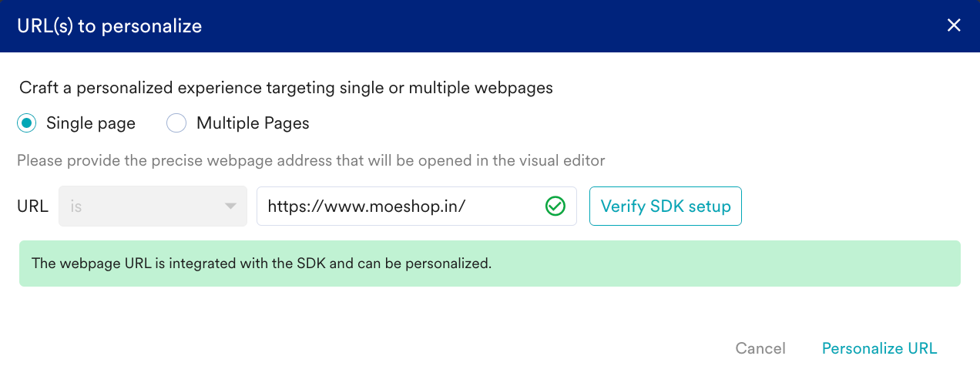
Task: Click the https://www.moeshop.in/ text in field
Action: (x=367, y=206)
